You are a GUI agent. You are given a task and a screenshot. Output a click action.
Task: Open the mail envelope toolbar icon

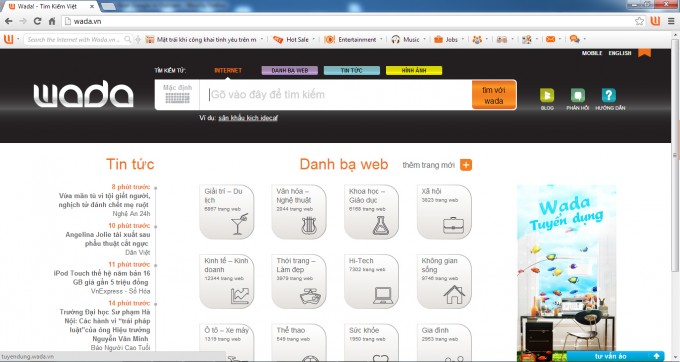(x=550, y=39)
